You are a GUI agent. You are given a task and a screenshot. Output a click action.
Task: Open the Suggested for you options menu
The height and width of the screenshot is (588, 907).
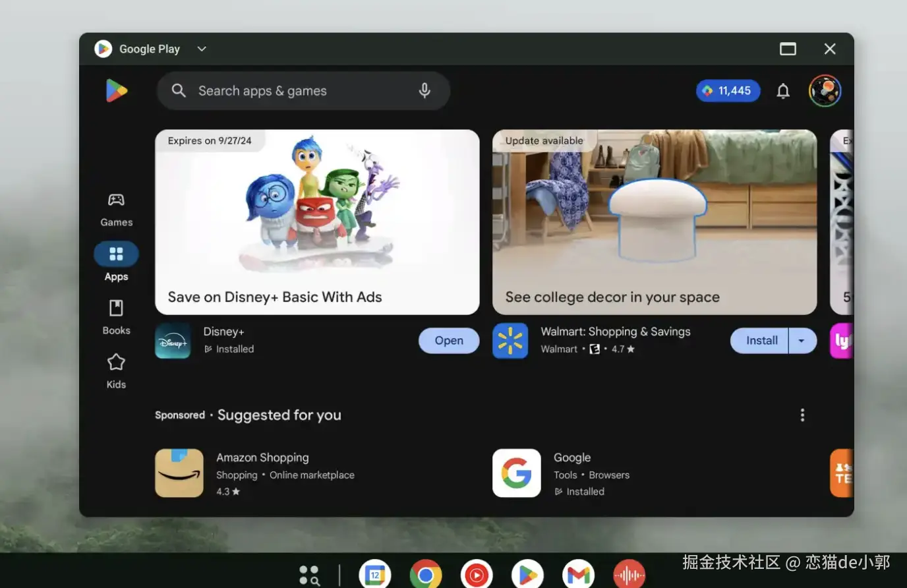tap(802, 415)
